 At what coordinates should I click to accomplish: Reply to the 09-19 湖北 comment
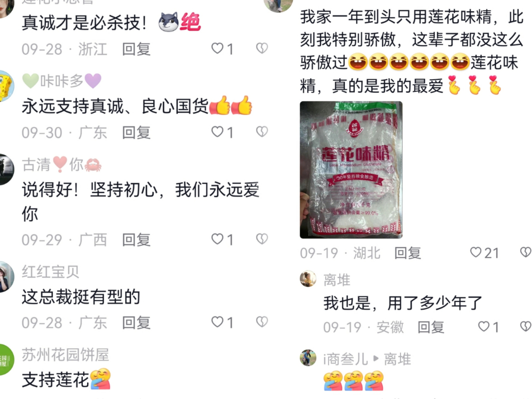(408, 253)
